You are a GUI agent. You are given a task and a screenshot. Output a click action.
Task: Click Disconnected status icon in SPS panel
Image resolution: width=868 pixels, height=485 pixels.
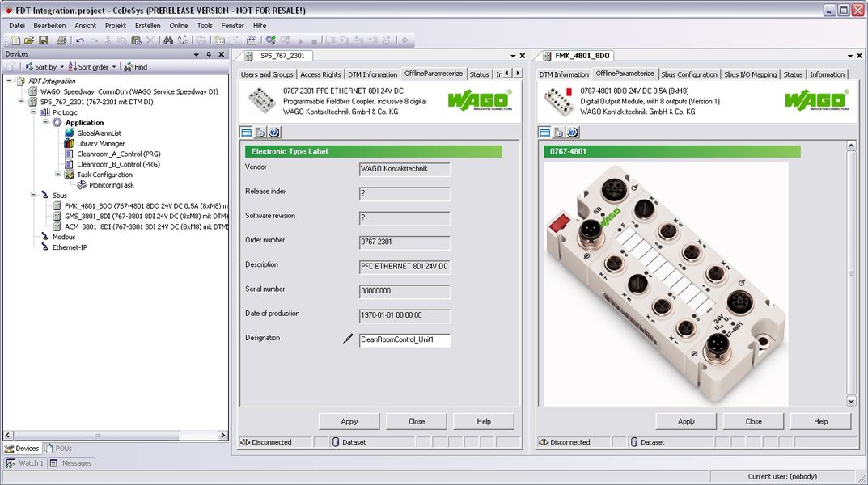tap(245, 442)
